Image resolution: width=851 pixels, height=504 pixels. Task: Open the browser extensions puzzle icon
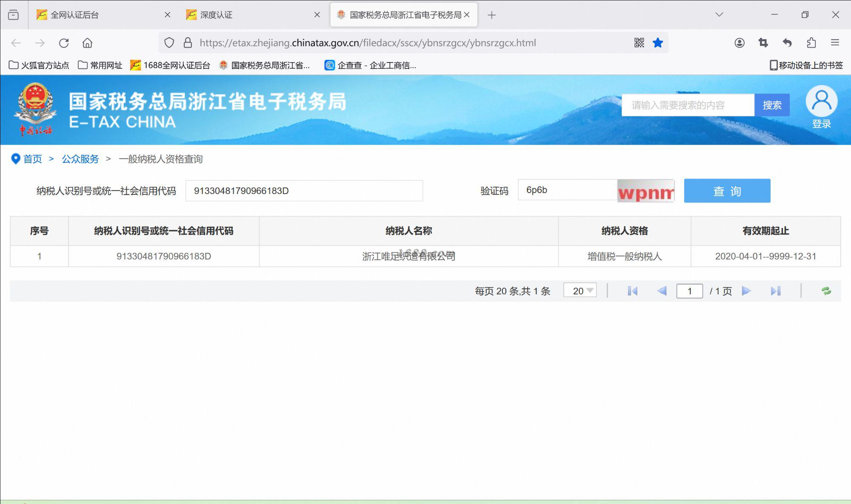pos(811,43)
